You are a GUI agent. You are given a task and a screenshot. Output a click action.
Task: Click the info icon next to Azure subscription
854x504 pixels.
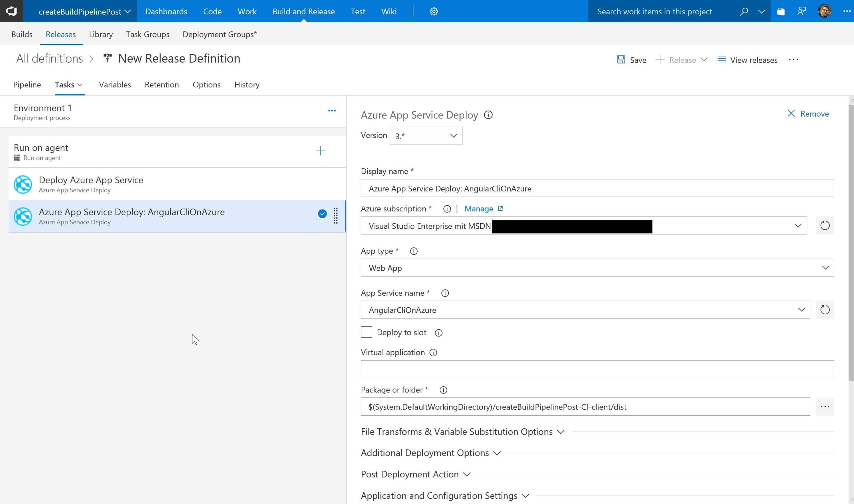tap(447, 208)
